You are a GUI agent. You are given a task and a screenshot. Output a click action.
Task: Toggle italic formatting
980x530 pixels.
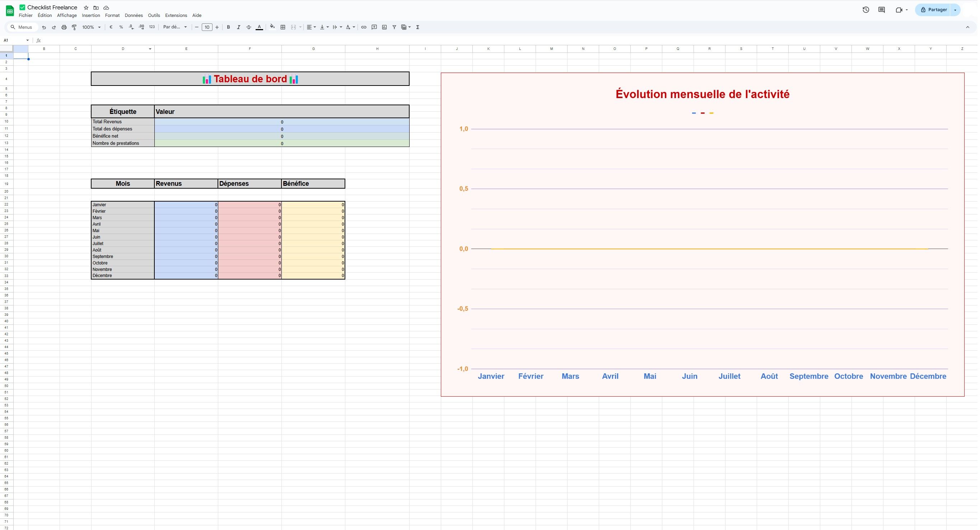pyautogui.click(x=238, y=27)
